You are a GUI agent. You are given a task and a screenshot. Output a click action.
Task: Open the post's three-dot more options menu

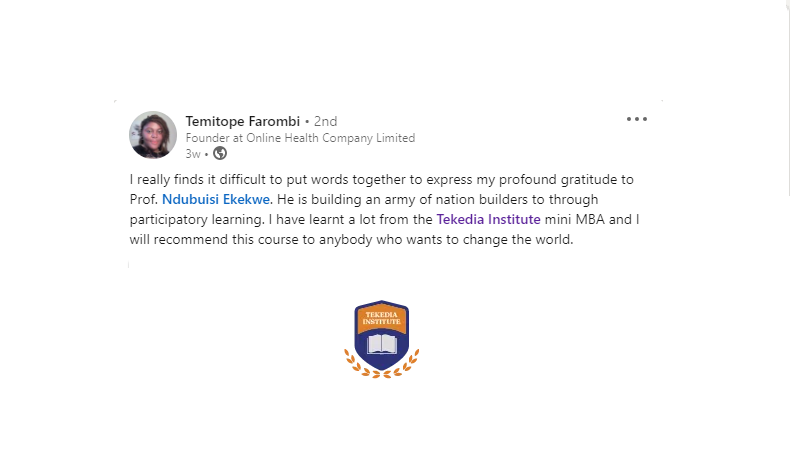(x=637, y=119)
